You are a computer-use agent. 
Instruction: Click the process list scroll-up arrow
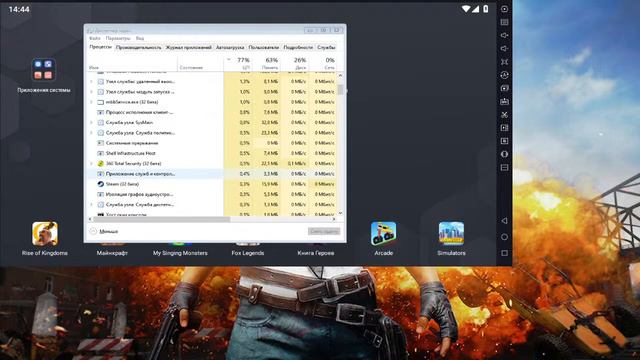[340, 76]
